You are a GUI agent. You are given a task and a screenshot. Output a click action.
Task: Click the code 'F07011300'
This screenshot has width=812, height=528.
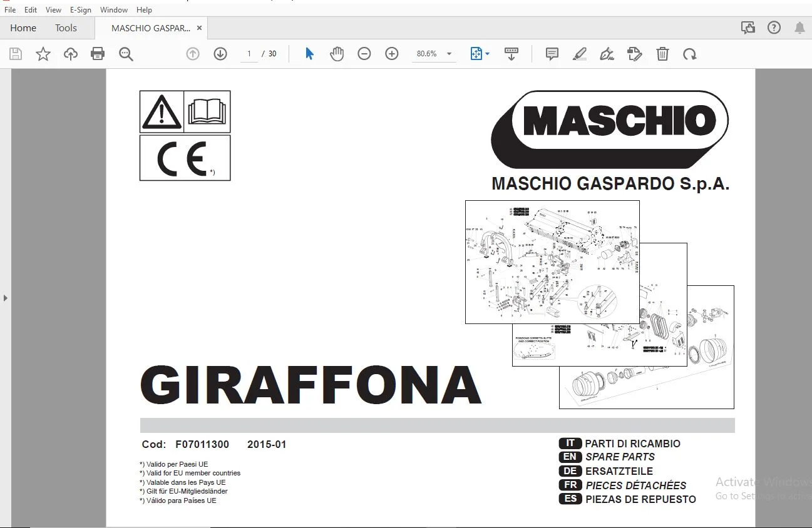coord(202,445)
